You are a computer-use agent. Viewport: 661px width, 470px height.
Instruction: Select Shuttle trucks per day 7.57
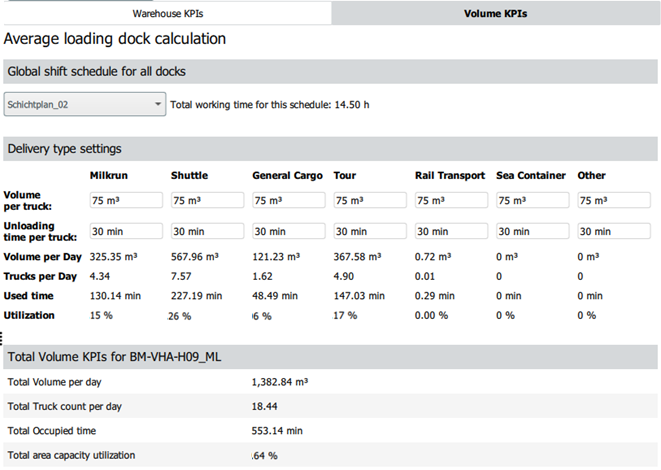point(181,277)
